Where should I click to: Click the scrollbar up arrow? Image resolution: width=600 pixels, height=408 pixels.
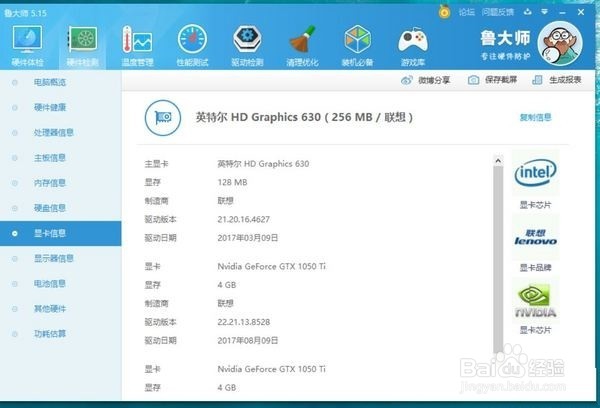coord(498,161)
